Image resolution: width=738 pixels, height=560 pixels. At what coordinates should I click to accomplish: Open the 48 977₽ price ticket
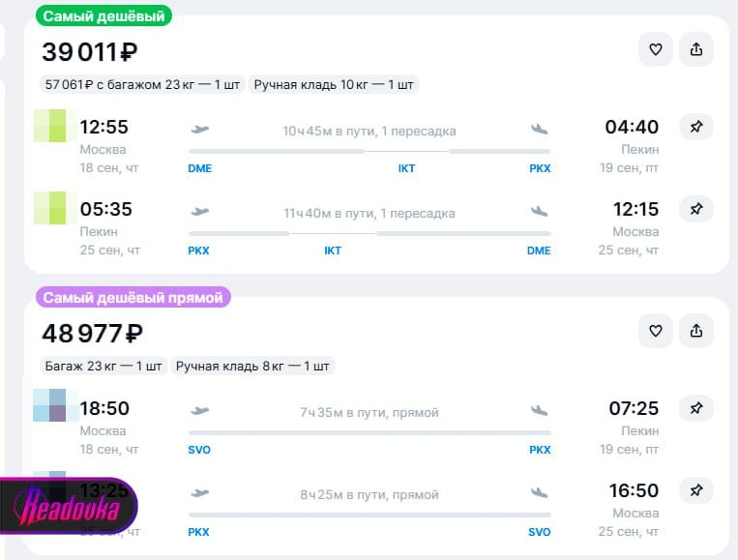[x=92, y=334]
